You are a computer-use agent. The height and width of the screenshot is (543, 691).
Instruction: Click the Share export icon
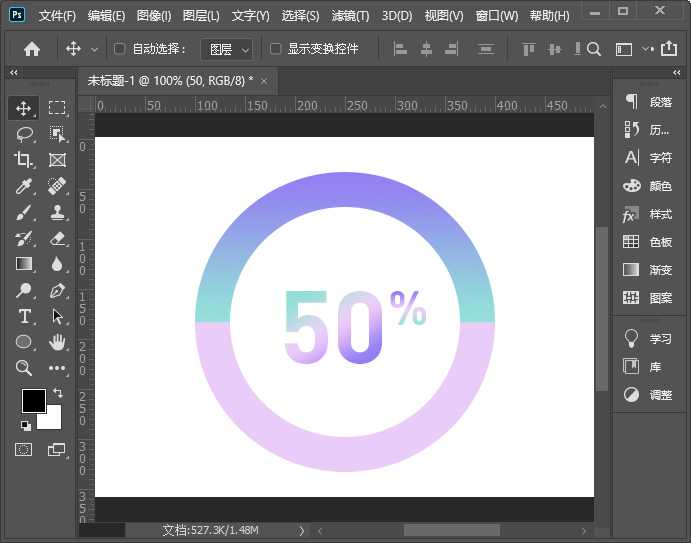[x=669, y=48]
